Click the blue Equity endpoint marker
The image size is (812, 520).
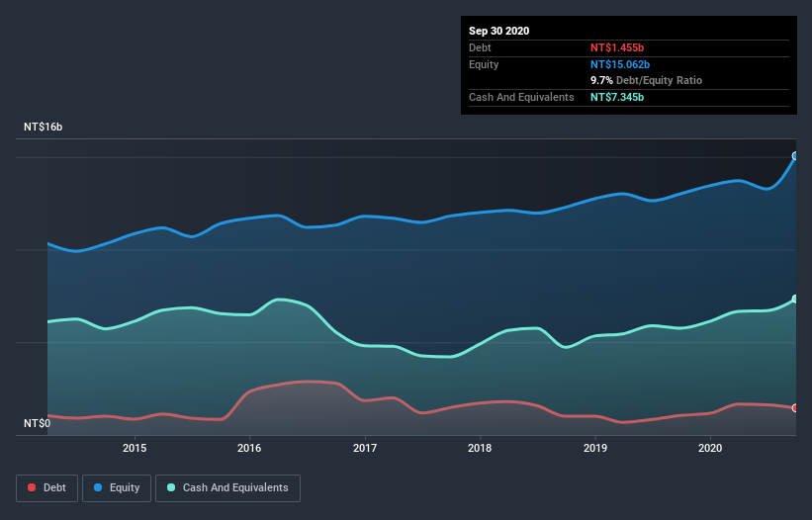pyautogui.click(x=795, y=156)
